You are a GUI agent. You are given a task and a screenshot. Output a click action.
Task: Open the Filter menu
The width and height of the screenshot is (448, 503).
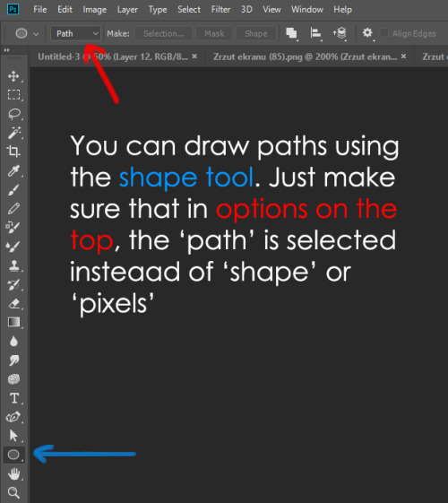pos(220,10)
